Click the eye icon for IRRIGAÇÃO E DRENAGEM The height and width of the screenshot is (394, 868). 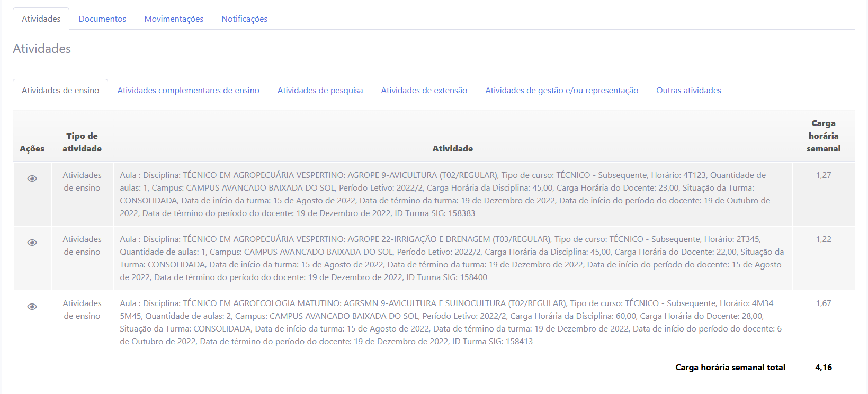pos(32,243)
